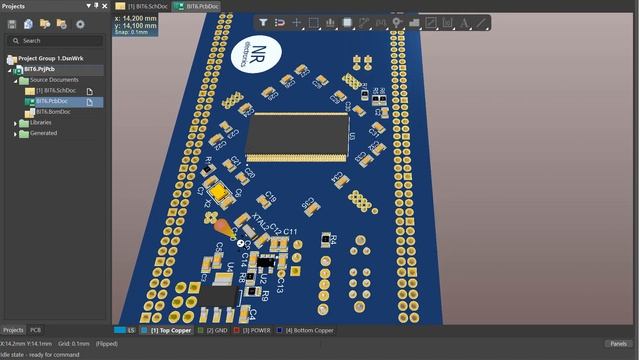Screen dimensions: 640x360
Task: Open [1] BIT6.SchDoc in project tree
Action: coord(56,91)
